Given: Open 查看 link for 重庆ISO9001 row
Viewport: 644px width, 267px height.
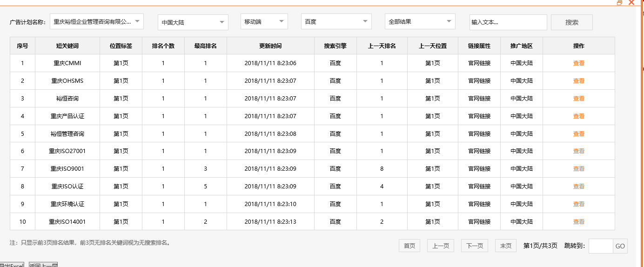Looking at the screenshot, I should click(x=579, y=169).
